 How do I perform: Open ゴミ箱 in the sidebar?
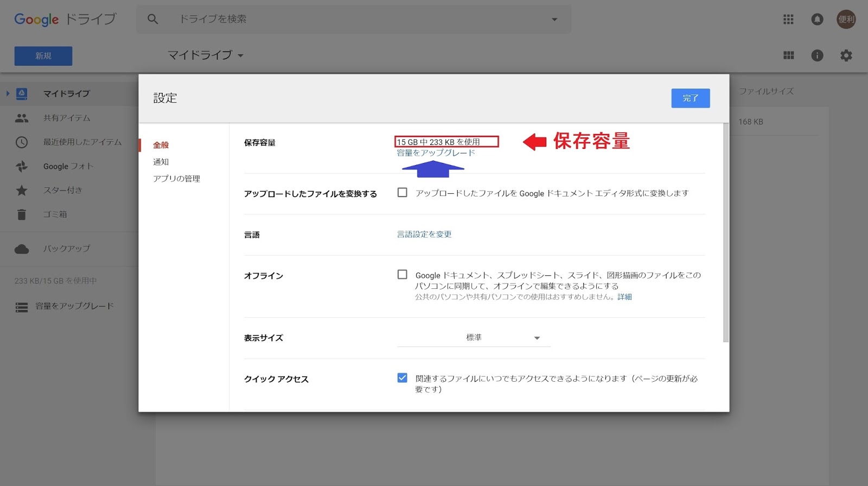coord(55,214)
